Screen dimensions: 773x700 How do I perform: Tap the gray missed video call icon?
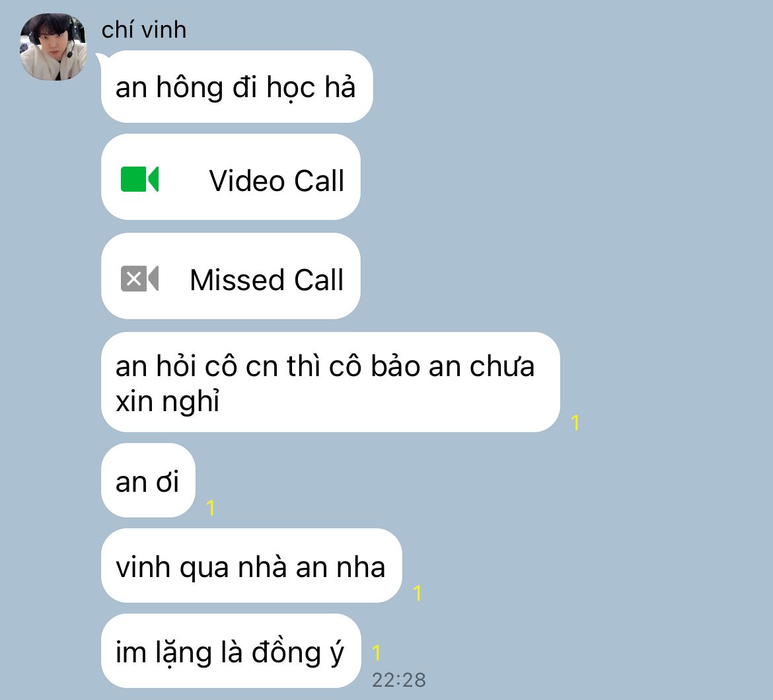(139, 279)
